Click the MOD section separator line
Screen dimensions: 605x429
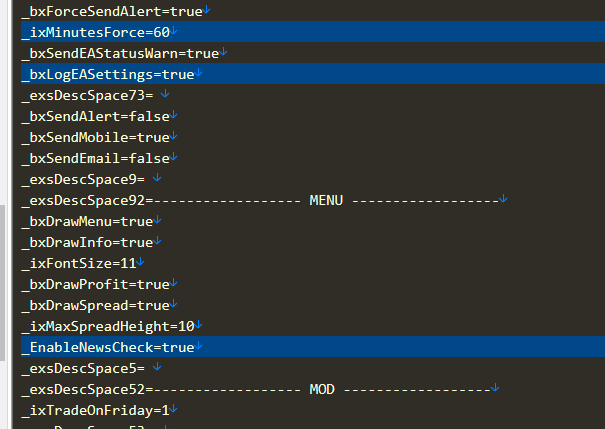[x=260, y=389]
